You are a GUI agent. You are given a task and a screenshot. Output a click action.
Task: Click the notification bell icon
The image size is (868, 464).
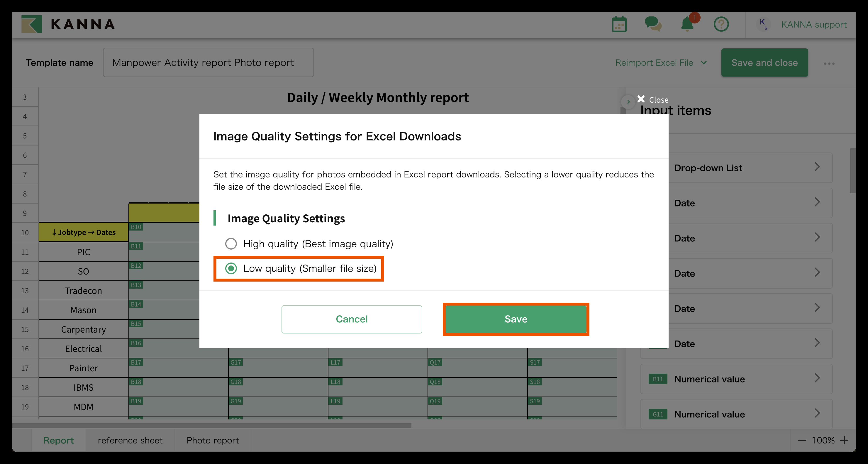[687, 24]
